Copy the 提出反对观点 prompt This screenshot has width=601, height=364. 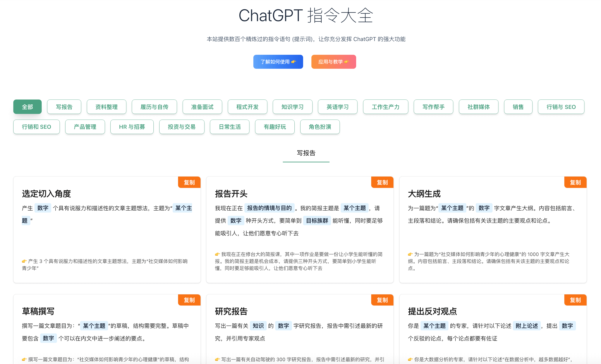(575, 300)
